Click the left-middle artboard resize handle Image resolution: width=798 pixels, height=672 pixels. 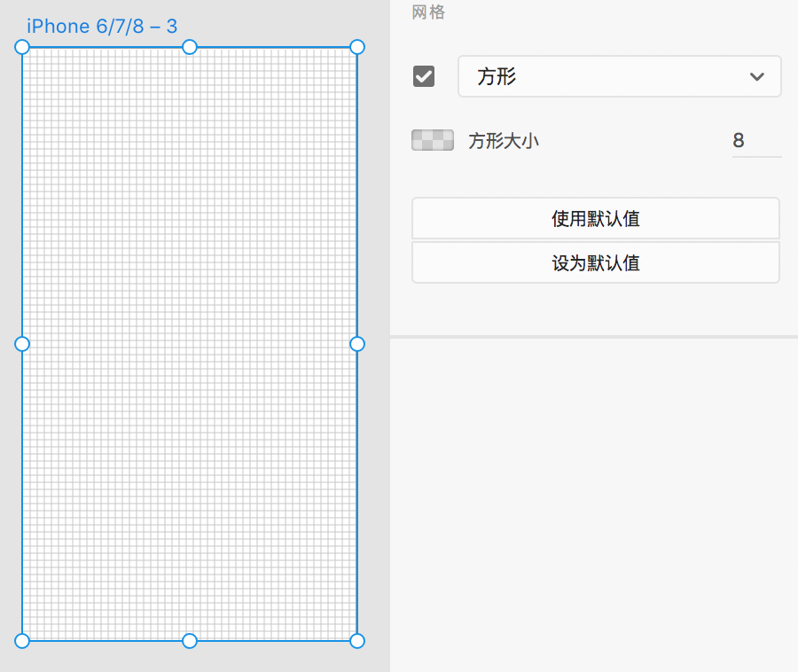click(x=22, y=344)
